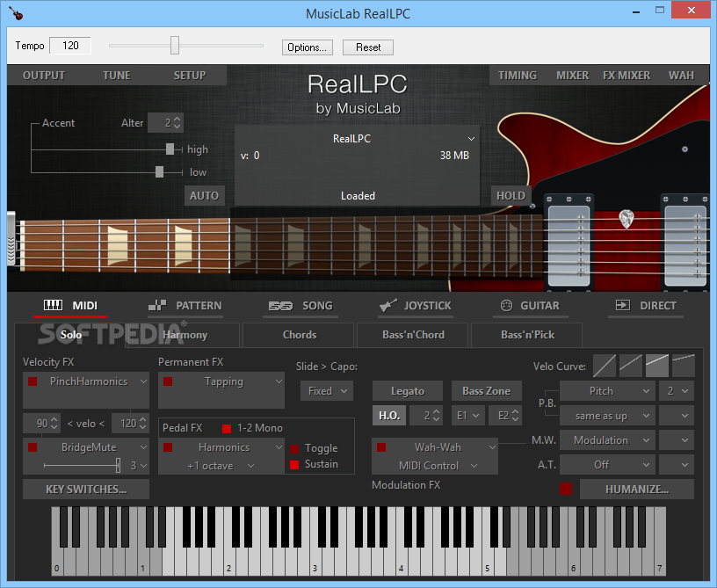Screen dimensions: 717x588
Task: Expand the RealLPC preset chevron
Action: pos(471,139)
